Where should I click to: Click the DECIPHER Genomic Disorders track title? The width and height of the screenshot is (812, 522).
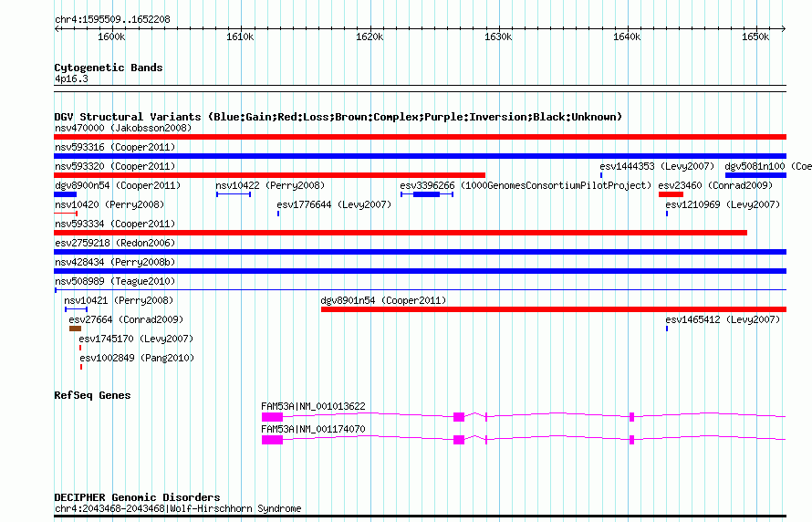pos(137,497)
